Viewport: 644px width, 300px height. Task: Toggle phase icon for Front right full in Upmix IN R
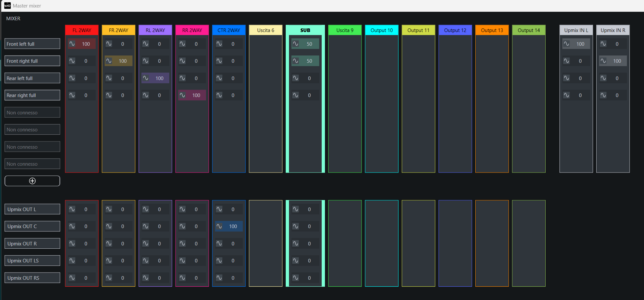tap(603, 61)
